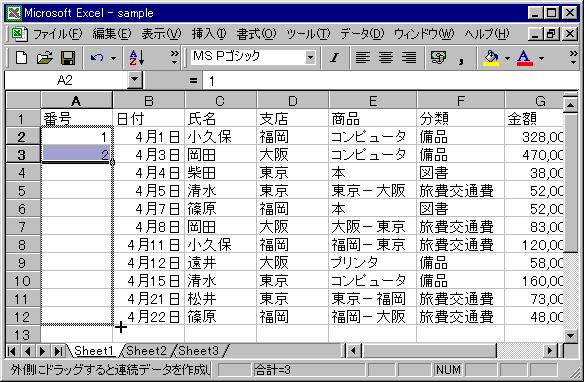
Task: Open the データ(D) menu
Action: click(x=362, y=34)
